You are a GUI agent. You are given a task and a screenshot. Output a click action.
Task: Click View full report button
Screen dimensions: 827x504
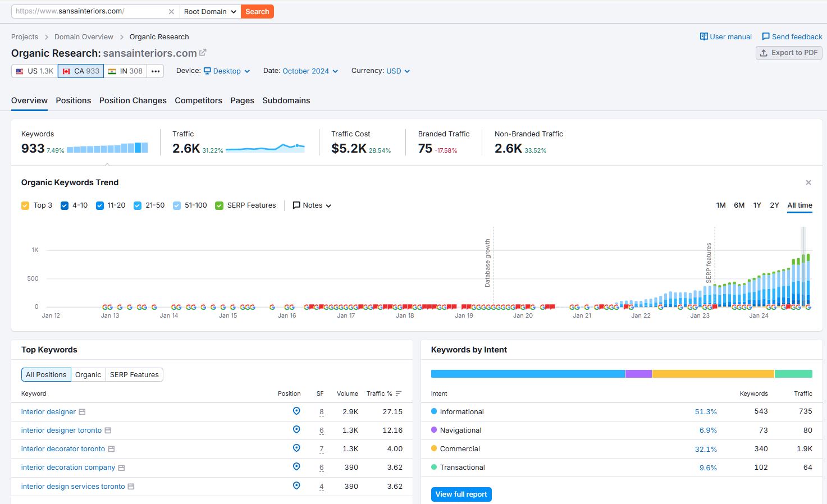point(462,494)
